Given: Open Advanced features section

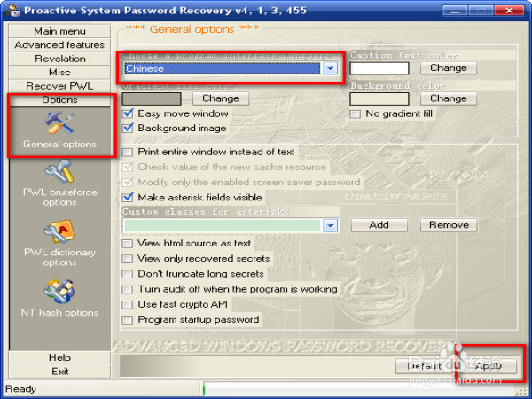Looking at the screenshot, I should 59,45.
